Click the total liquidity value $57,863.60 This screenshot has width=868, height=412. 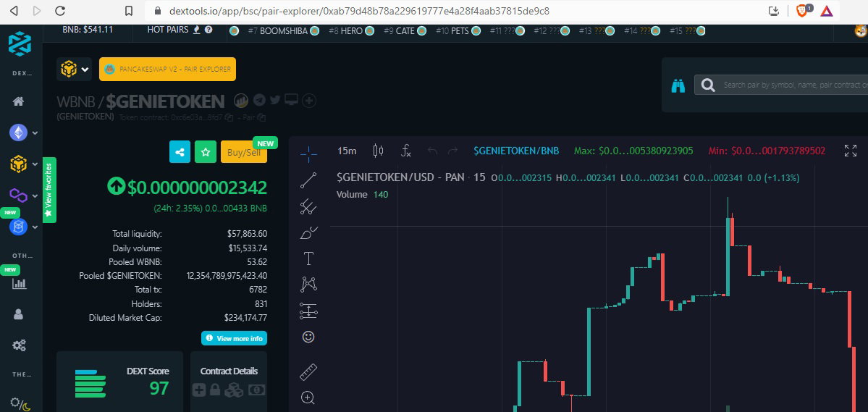pyautogui.click(x=247, y=235)
